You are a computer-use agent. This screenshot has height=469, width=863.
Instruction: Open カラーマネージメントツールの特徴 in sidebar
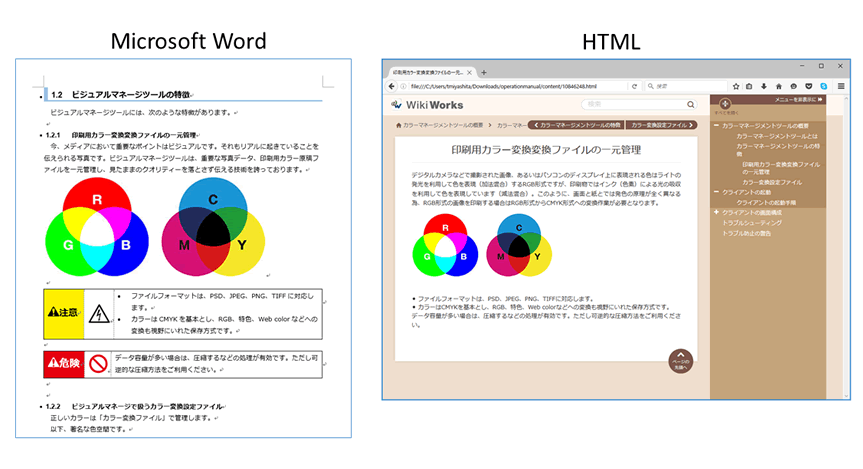(778, 150)
